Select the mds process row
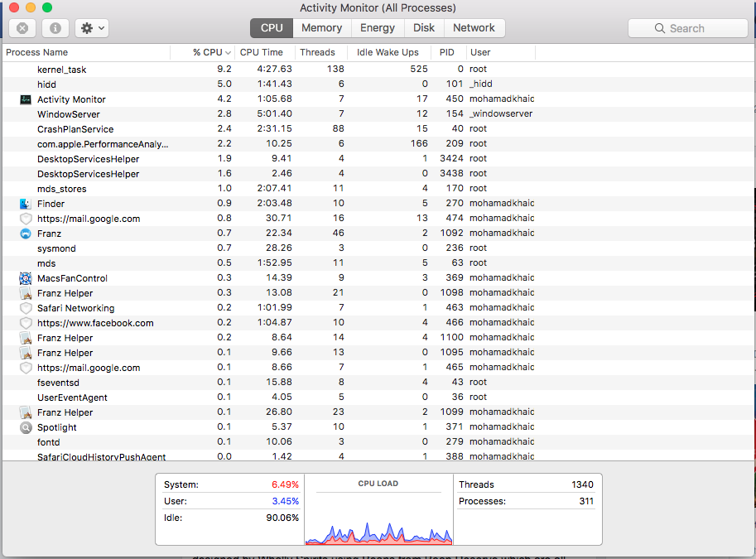 tap(378, 263)
